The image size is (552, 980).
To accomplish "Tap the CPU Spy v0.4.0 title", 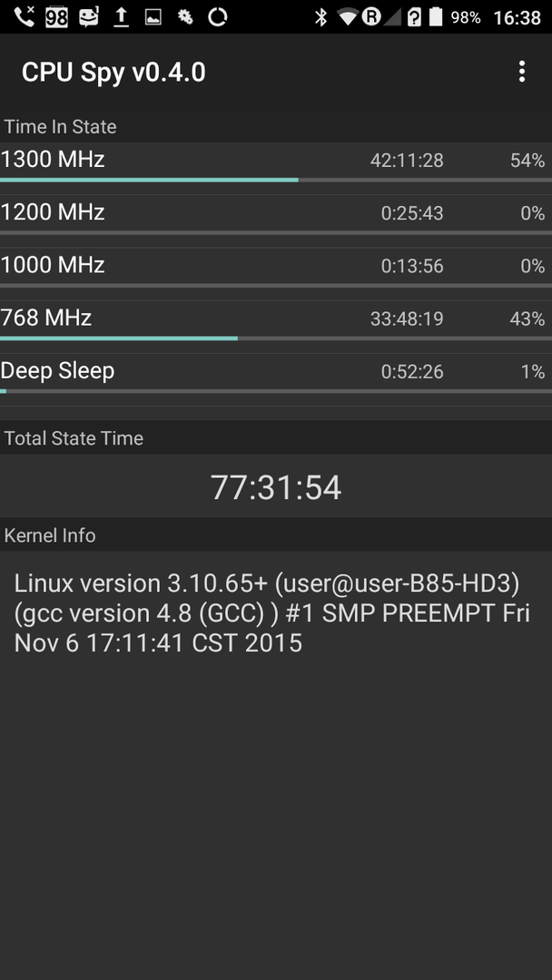I will tap(113, 73).
